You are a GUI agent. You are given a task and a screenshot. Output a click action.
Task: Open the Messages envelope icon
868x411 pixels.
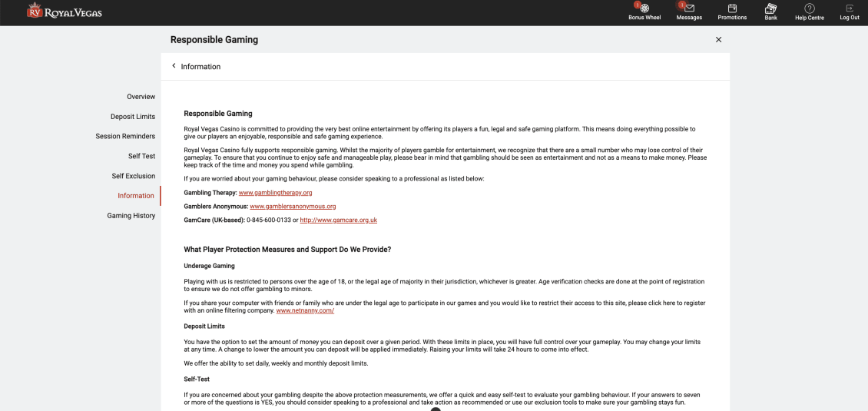(x=689, y=8)
